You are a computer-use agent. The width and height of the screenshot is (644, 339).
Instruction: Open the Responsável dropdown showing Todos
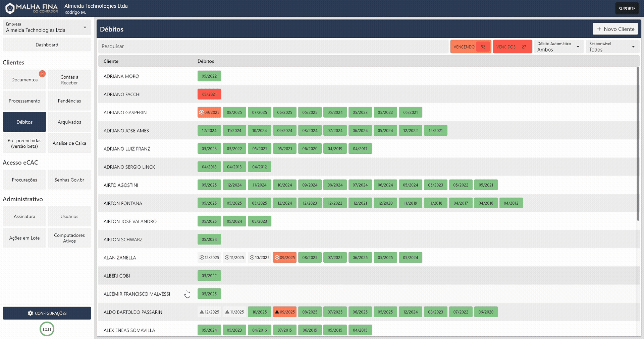point(612,47)
